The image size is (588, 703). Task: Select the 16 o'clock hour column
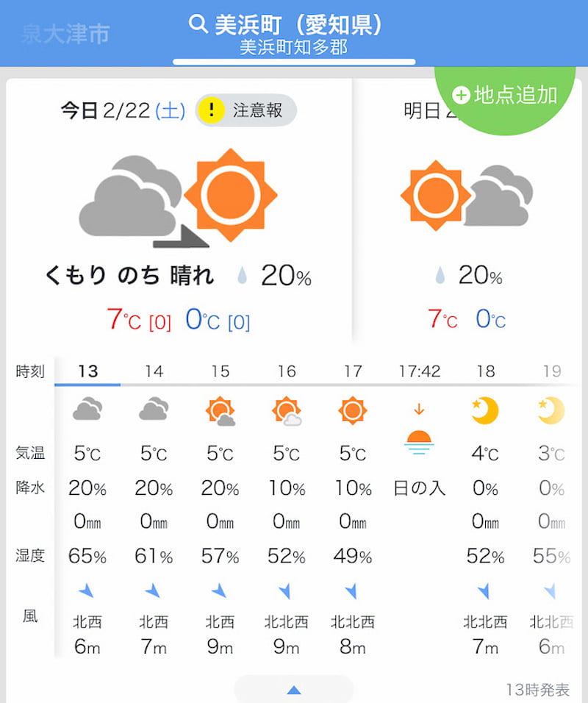click(286, 371)
